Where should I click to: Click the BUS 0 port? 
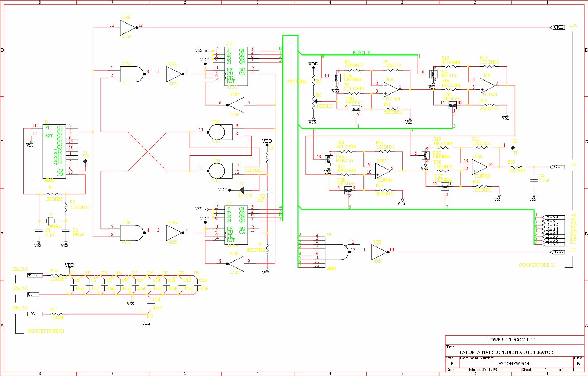click(553, 217)
